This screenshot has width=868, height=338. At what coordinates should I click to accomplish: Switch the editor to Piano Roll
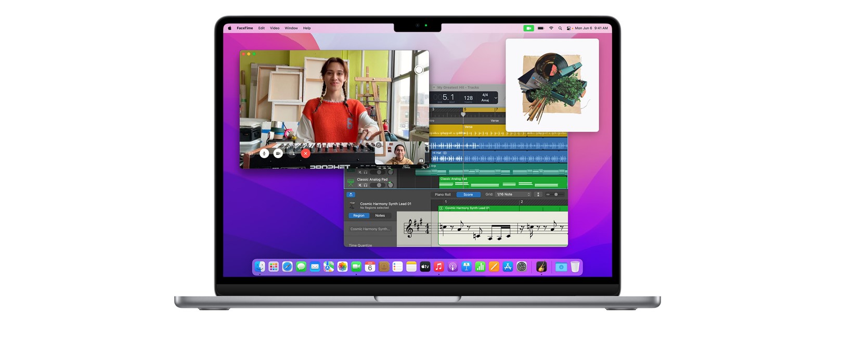click(443, 194)
